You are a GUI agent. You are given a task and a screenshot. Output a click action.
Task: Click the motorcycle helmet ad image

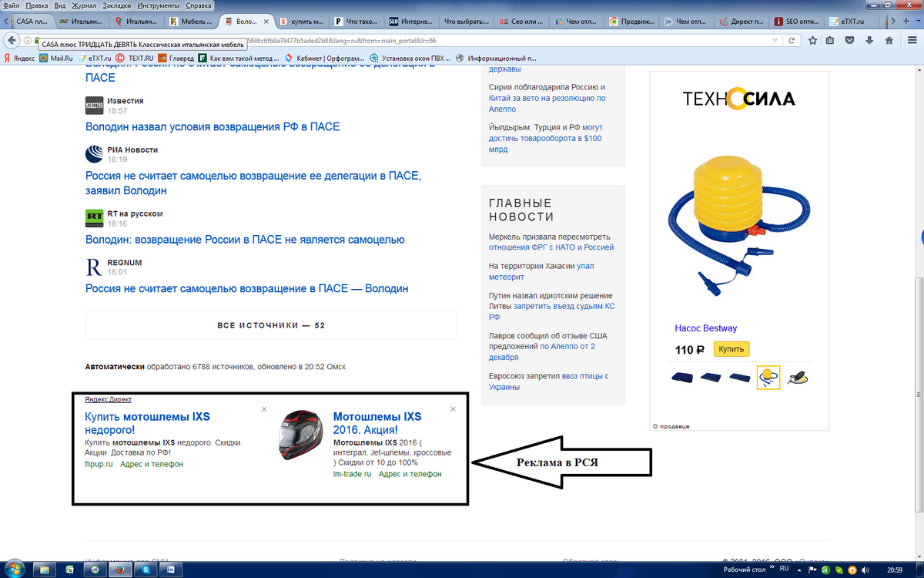point(301,434)
